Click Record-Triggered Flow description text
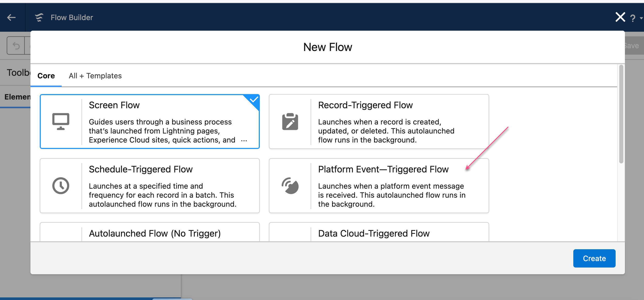The width and height of the screenshot is (644, 300). point(386,131)
